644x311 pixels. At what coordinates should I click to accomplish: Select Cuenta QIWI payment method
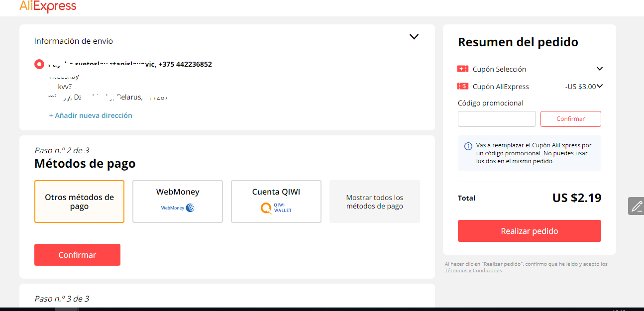276,202
